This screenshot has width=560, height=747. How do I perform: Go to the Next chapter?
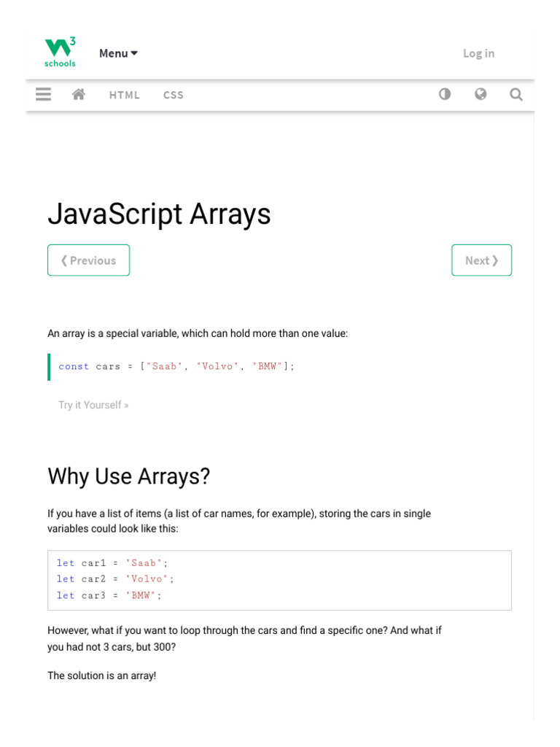[481, 260]
